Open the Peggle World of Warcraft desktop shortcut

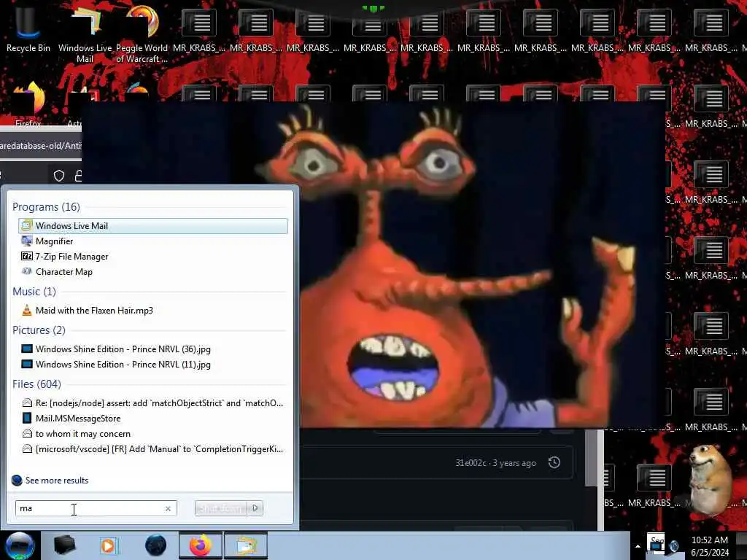(x=142, y=34)
